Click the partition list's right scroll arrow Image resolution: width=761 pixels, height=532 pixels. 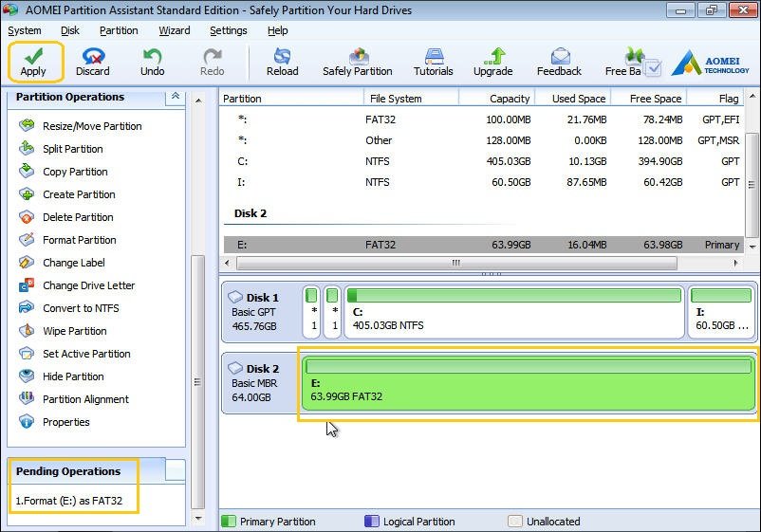735,264
